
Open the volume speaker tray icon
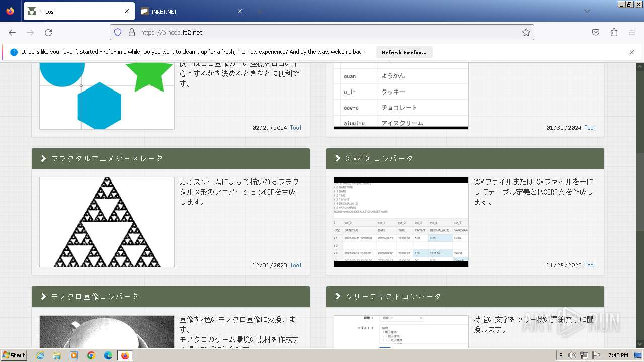pyautogui.click(x=573, y=355)
